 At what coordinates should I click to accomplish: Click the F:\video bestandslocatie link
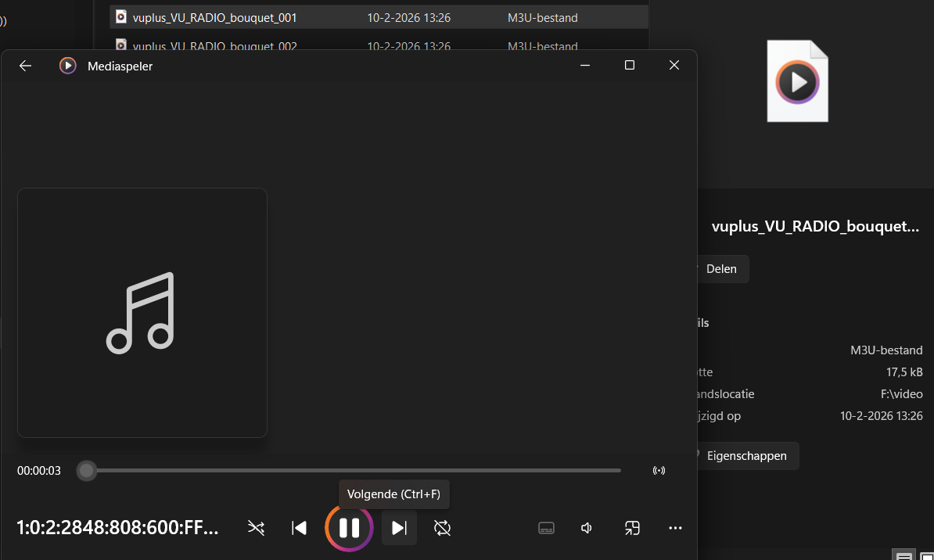point(901,393)
